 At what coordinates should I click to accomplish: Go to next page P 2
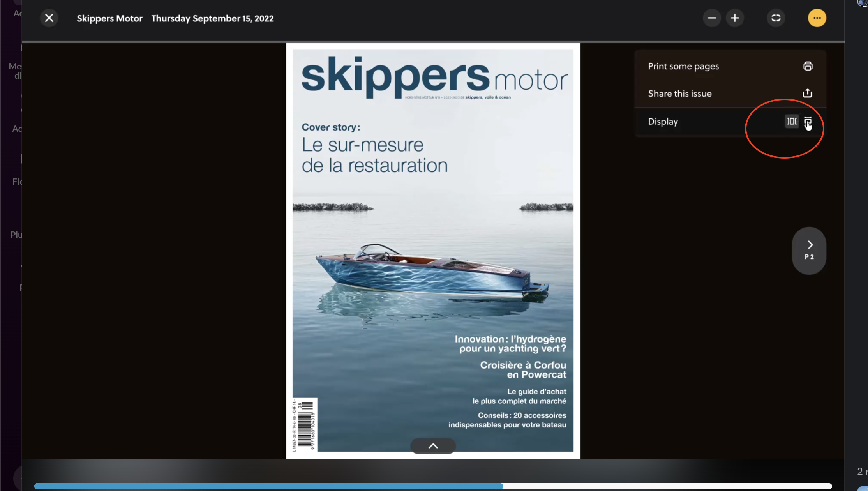[809, 251]
